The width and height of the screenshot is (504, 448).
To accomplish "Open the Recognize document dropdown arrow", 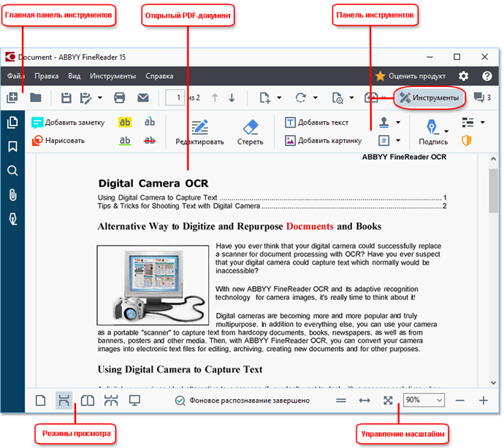I will [x=351, y=98].
